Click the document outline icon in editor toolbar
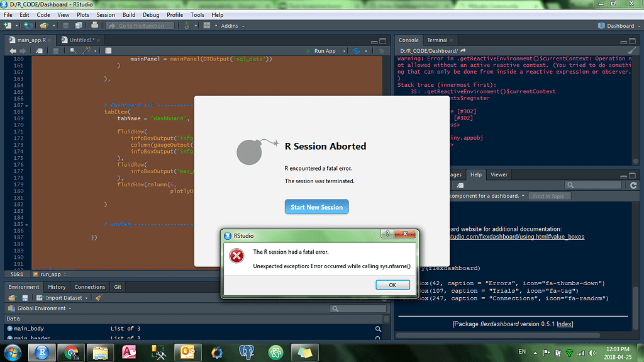 pyautogui.click(x=381, y=51)
